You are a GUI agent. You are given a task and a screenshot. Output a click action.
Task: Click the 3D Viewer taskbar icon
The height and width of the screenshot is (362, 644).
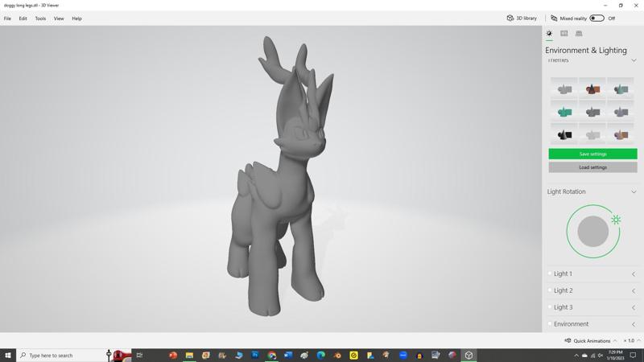tap(469, 355)
